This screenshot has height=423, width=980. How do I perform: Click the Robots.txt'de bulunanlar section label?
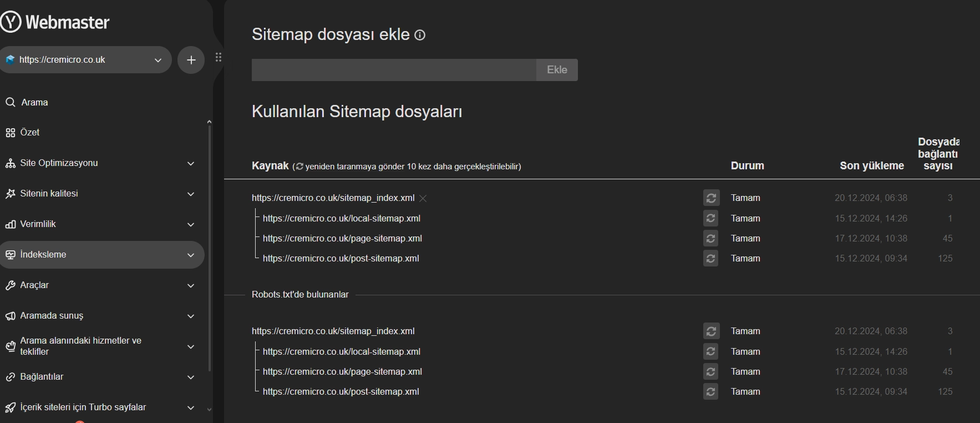[x=300, y=294]
